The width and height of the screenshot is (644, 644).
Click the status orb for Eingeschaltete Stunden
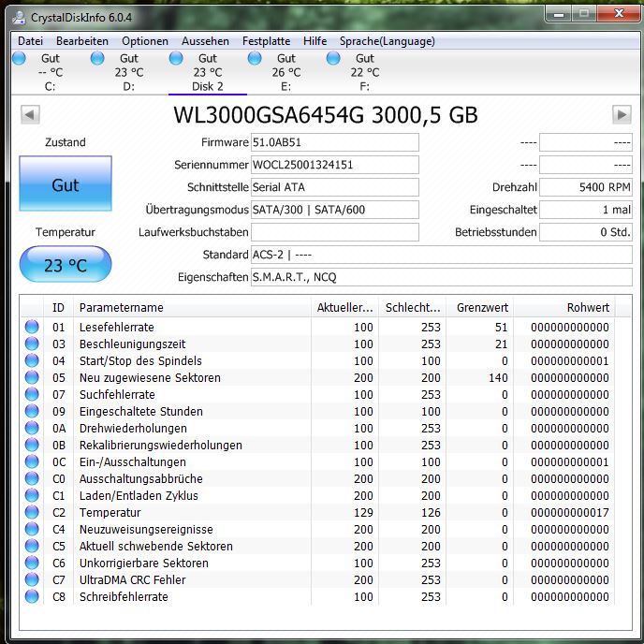tap(32, 411)
